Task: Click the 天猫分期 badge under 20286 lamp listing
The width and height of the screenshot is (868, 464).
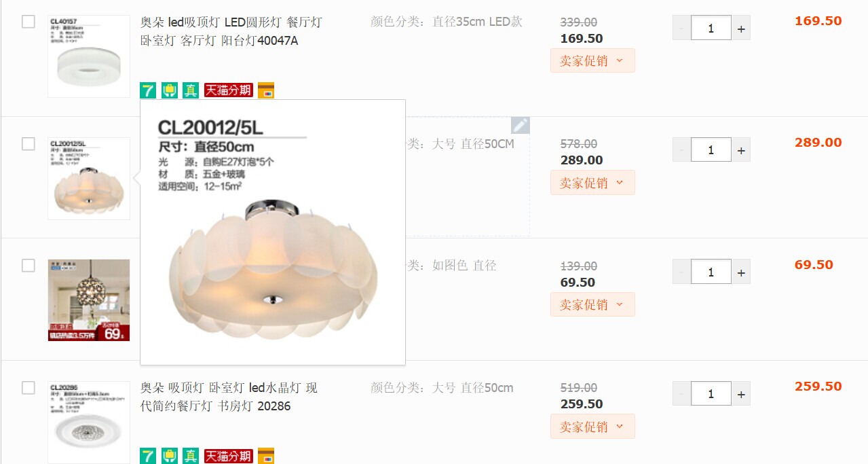Action: click(x=228, y=456)
